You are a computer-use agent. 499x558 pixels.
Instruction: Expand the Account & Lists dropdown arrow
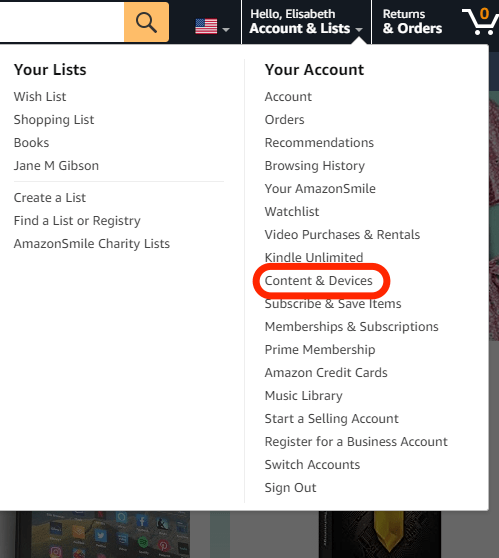pyautogui.click(x=359, y=30)
